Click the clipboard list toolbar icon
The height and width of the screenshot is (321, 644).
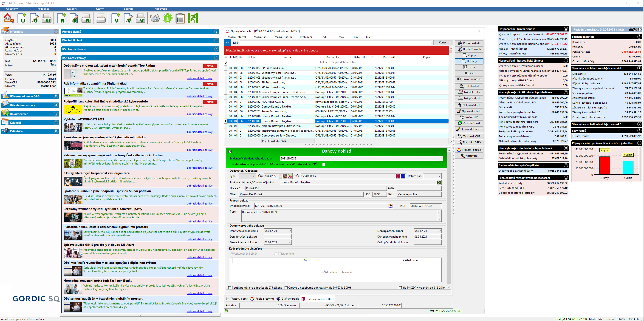tap(180, 18)
